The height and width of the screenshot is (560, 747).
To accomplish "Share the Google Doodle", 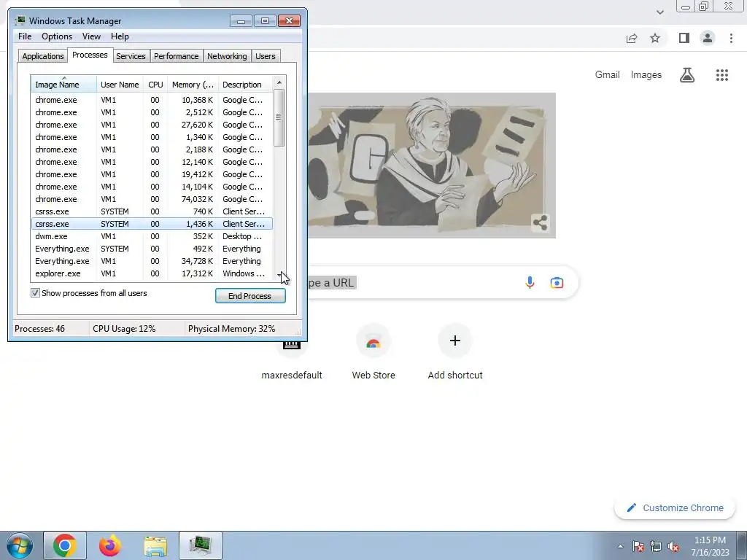I will (x=541, y=222).
